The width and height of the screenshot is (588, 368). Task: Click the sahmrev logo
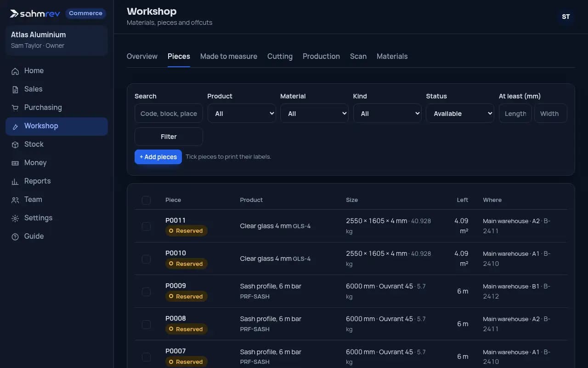(35, 13)
